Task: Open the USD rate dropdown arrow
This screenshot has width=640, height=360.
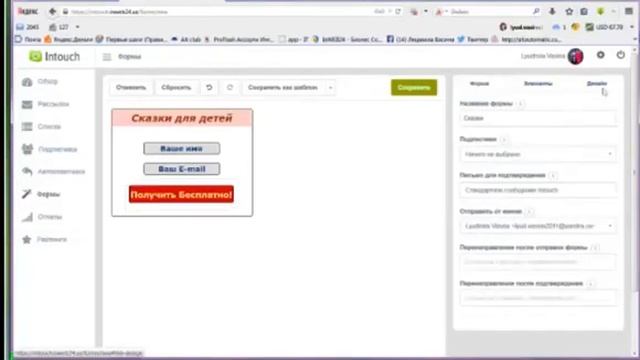Action: (x=631, y=27)
